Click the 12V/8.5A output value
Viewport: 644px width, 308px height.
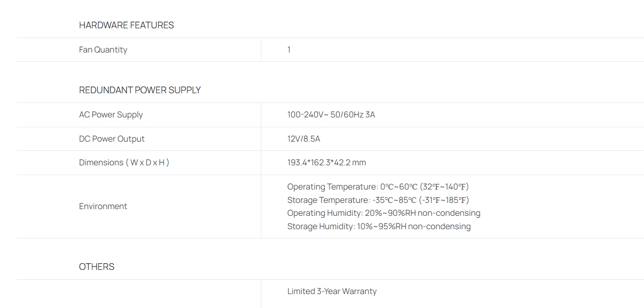[x=304, y=139]
